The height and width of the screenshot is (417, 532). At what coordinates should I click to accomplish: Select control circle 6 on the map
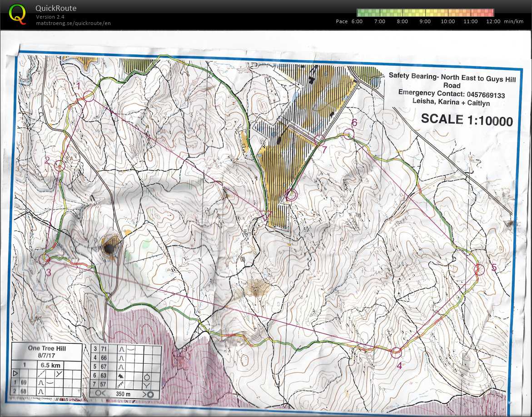(348, 134)
